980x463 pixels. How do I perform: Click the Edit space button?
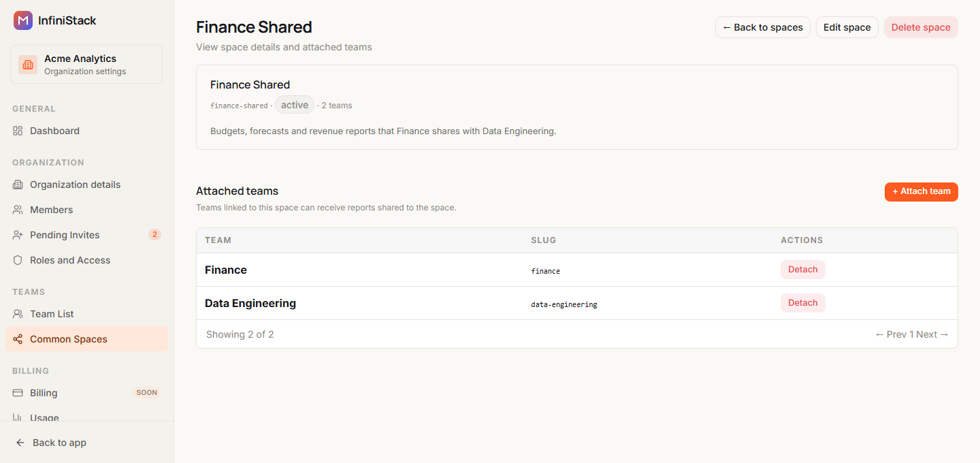847,27
